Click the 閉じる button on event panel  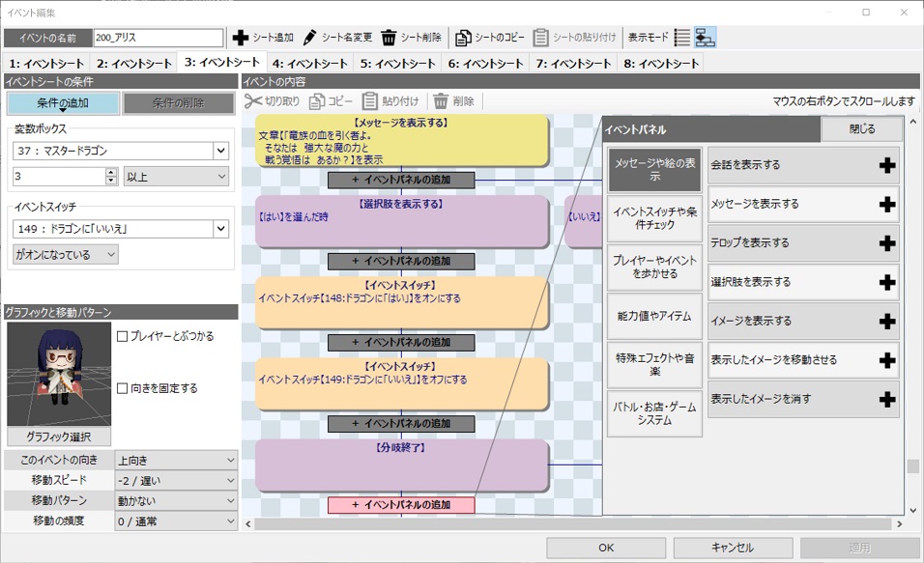click(x=862, y=128)
